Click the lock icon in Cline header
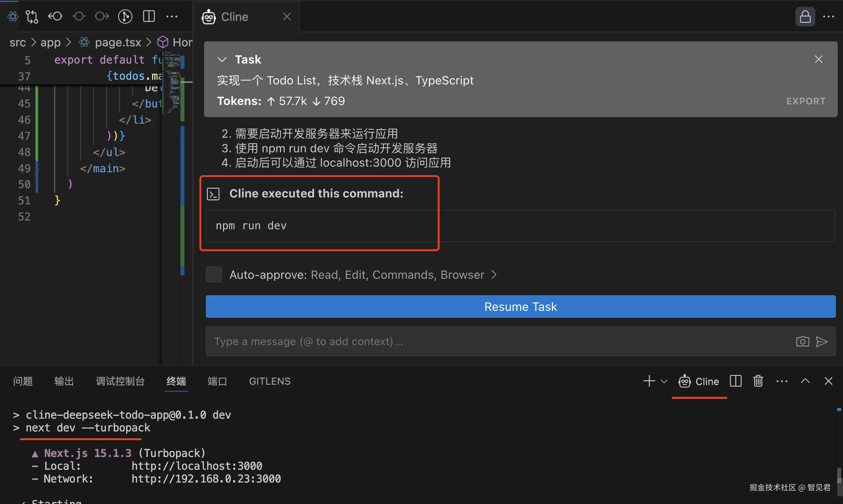This screenshot has width=843, height=504. 805,16
